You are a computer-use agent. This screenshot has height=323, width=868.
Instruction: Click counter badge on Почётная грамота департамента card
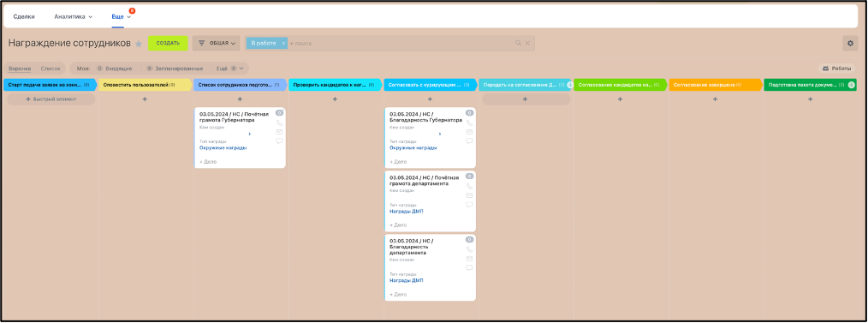[x=469, y=176]
